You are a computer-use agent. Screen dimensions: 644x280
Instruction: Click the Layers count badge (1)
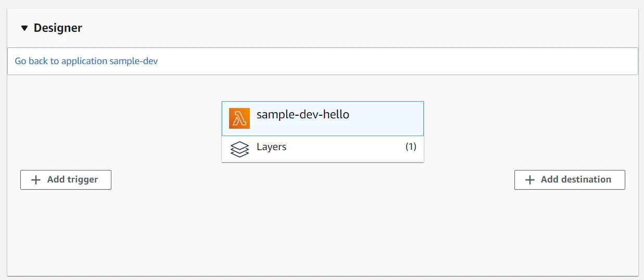tap(411, 147)
